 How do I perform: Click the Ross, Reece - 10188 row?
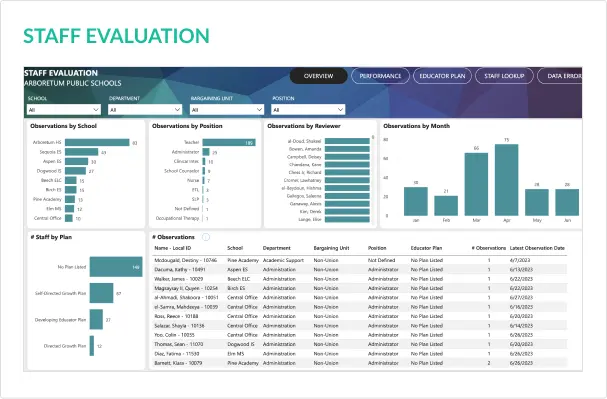(x=360, y=316)
